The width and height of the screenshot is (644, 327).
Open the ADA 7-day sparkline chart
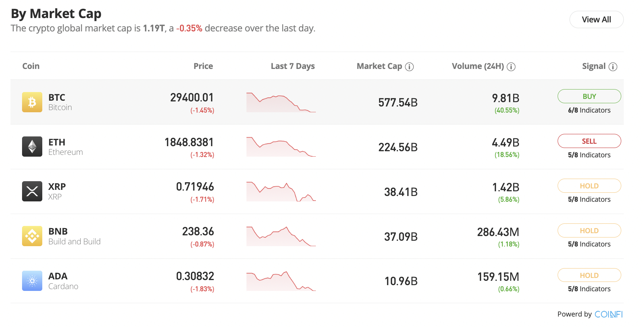pyautogui.click(x=281, y=281)
